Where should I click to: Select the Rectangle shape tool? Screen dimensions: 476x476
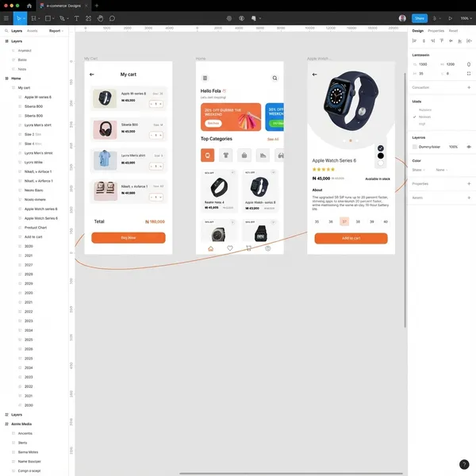48,18
